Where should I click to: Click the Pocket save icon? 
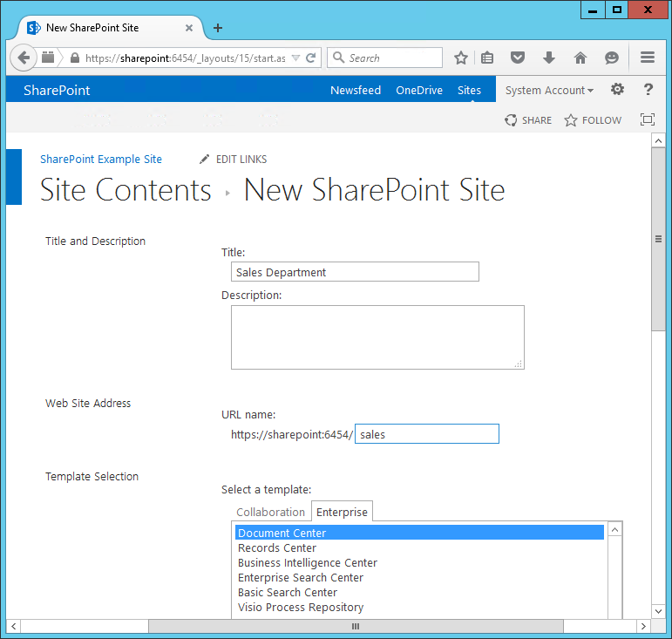(x=518, y=58)
